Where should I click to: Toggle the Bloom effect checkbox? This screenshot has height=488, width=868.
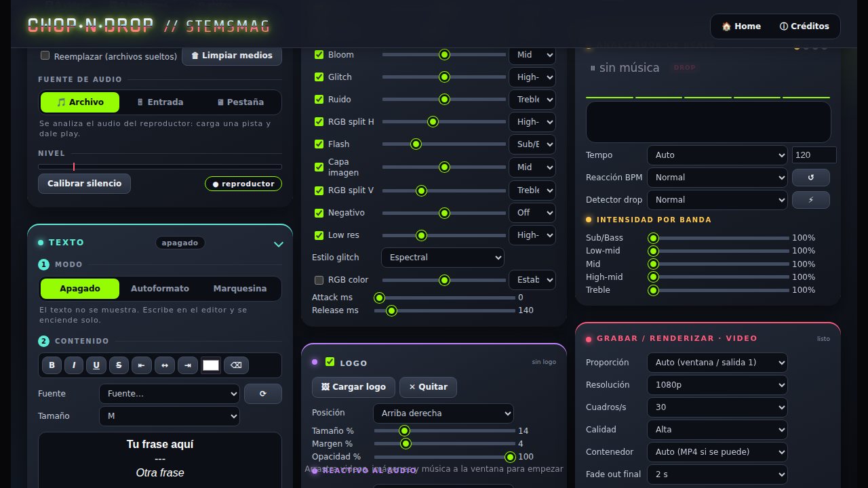click(319, 55)
